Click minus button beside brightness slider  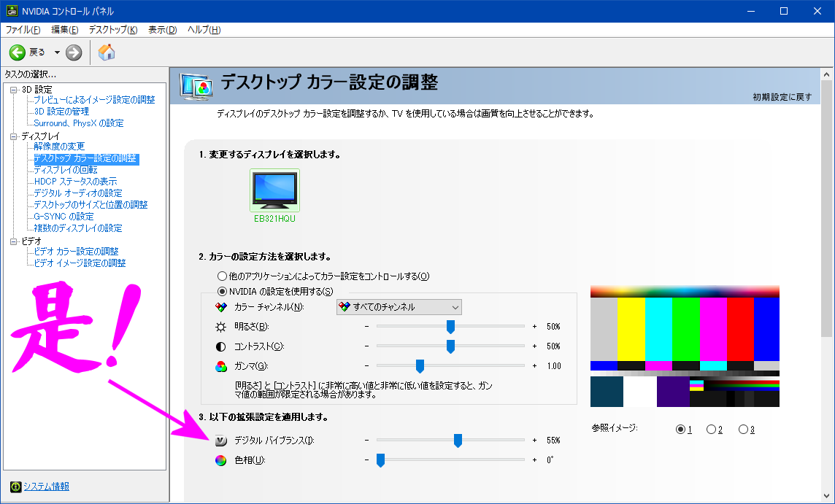click(366, 327)
